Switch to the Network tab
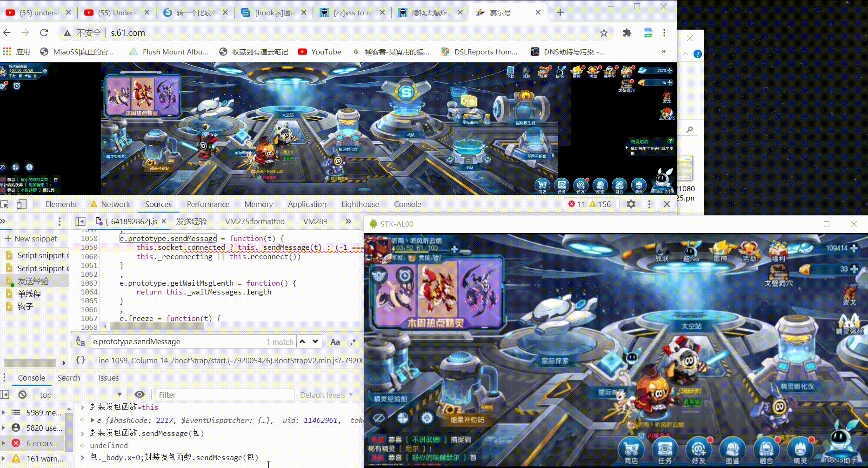This screenshot has width=868, height=468. click(110, 204)
